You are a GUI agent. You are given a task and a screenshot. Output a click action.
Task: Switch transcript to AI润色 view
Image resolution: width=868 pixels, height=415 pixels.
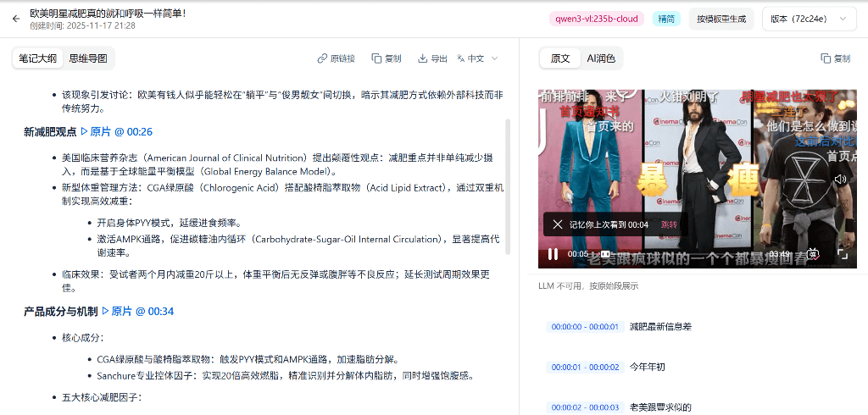coord(602,58)
